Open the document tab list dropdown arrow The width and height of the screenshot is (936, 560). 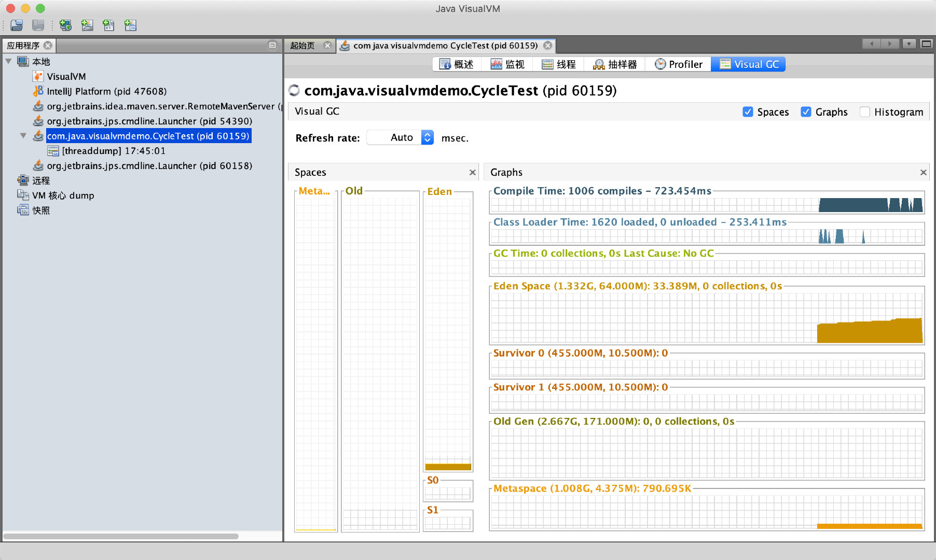[909, 44]
